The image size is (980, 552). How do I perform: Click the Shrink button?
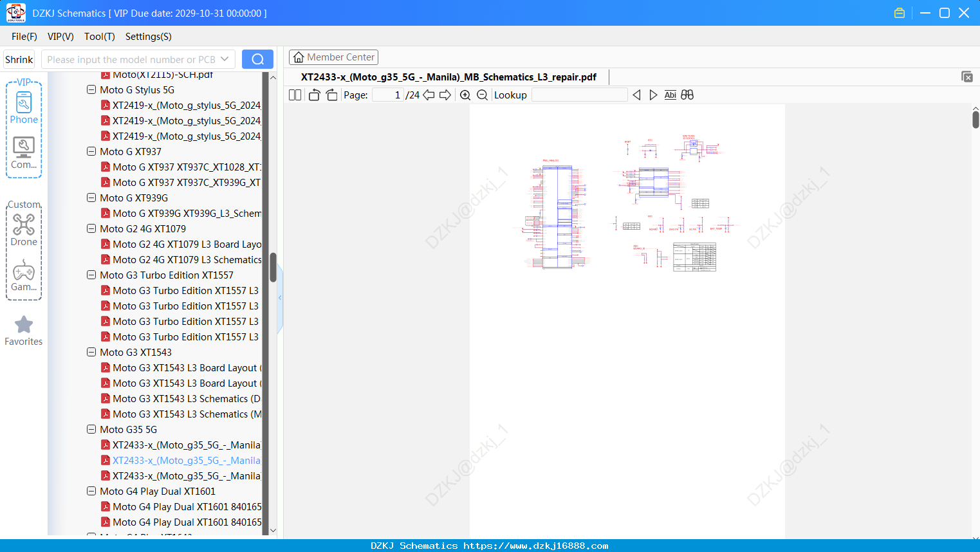click(x=19, y=59)
